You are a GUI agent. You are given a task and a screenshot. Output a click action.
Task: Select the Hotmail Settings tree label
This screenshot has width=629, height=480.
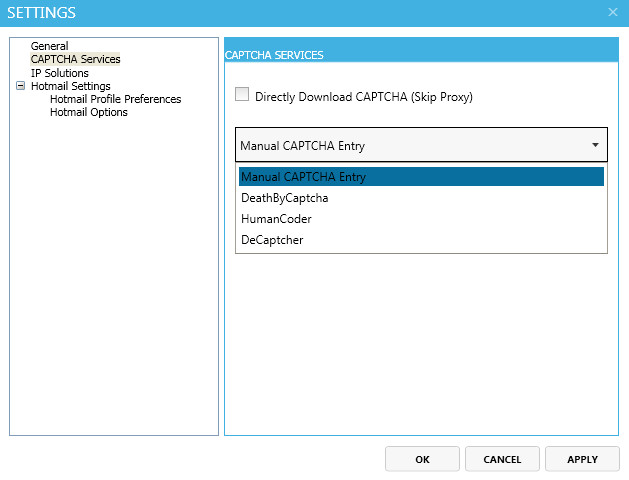coord(70,86)
